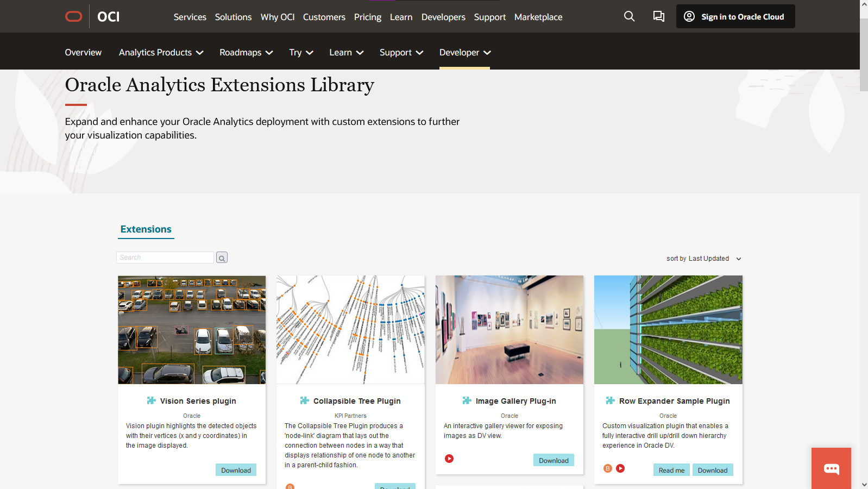The height and width of the screenshot is (489, 868).
Task: Go to the Overview page
Action: point(83,52)
